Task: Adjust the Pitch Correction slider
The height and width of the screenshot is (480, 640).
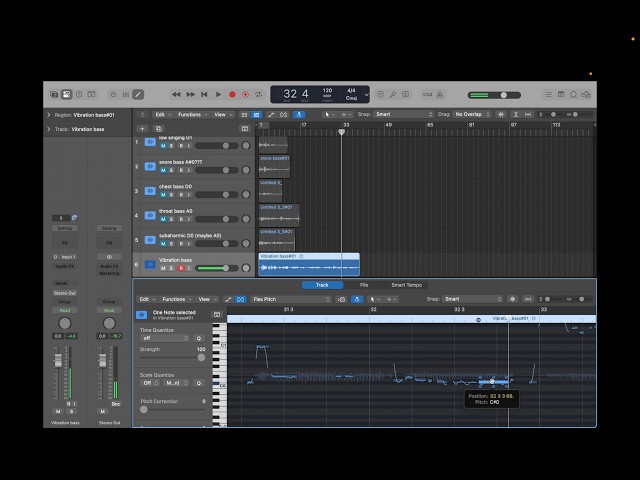Action: pos(173,409)
